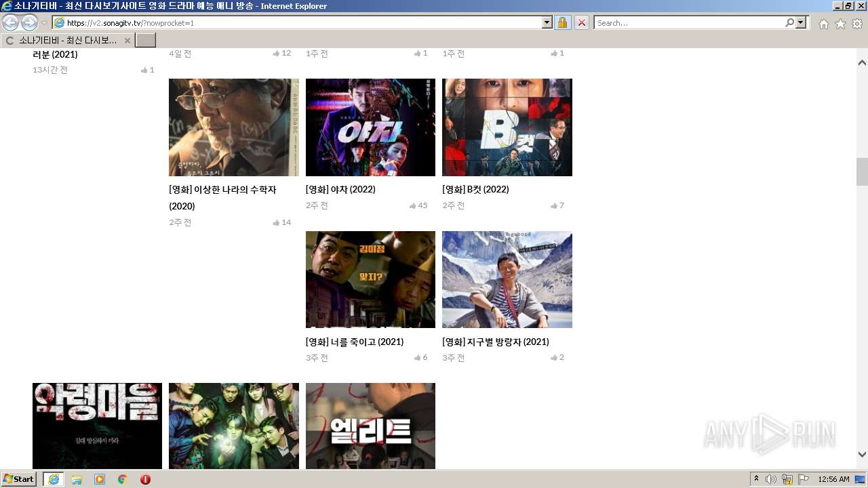Select the 소나기티비 browser tab
Viewport: 868px width, 488px height.
68,40
